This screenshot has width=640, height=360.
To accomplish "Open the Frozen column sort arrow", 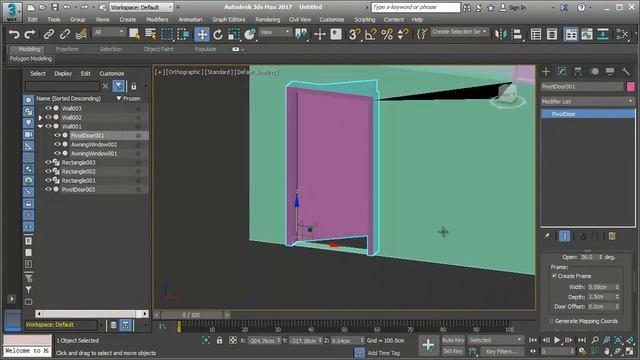I will [x=119, y=98].
